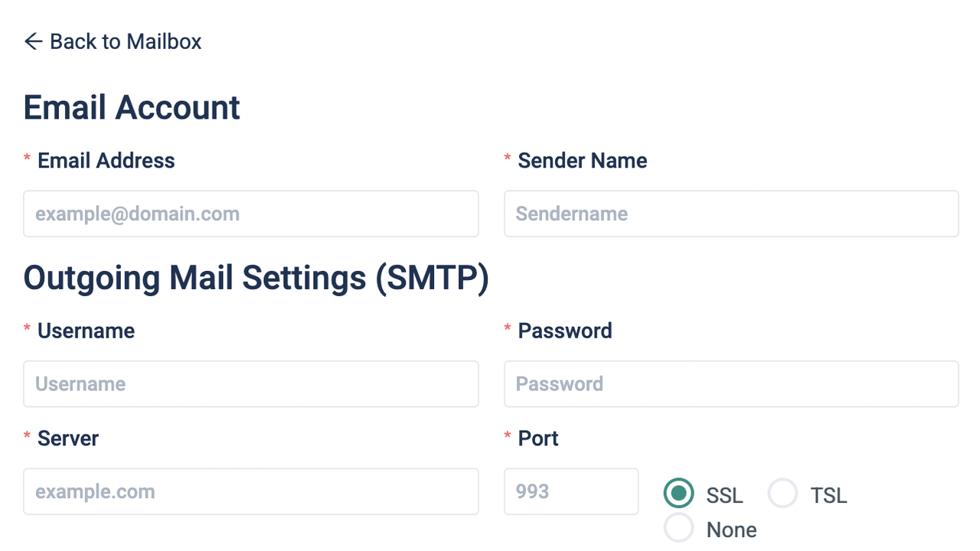
Task: Click the red asterisk beside Sender Name
Action: (x=508, y=158)
